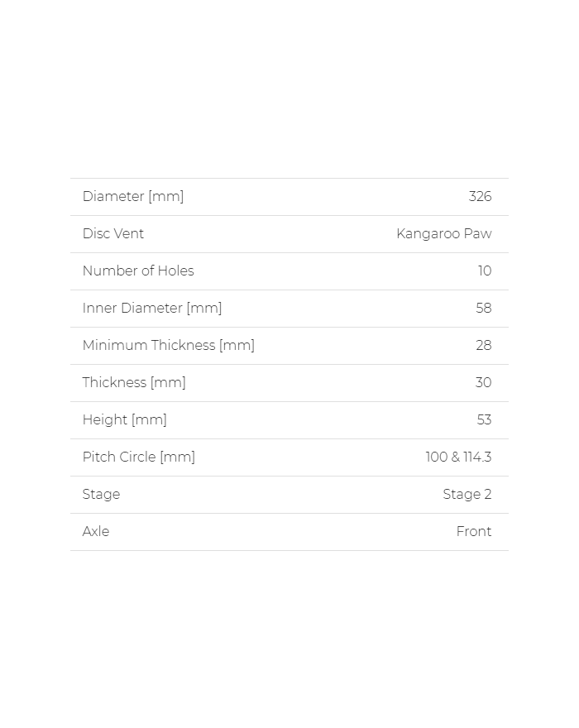Select the diameter value 326
Screen dimensions: 579x728
pos(480,197)
